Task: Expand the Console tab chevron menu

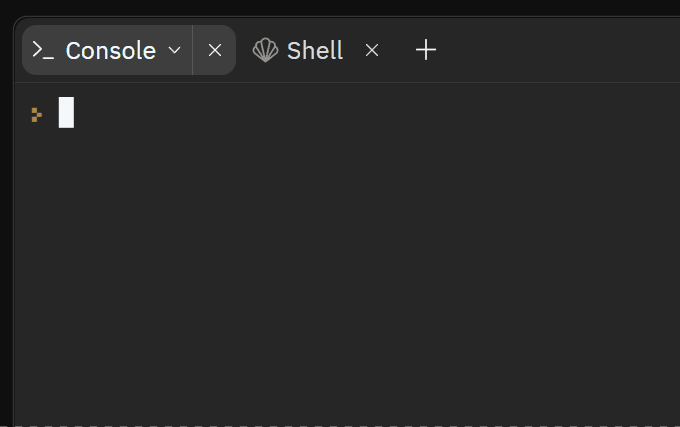Action: point(175,50)
